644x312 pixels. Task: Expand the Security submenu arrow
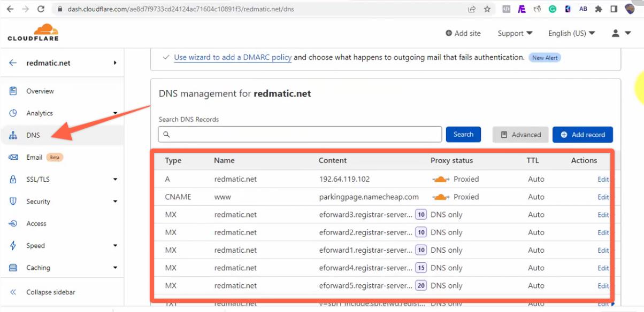tap(115, 201)
